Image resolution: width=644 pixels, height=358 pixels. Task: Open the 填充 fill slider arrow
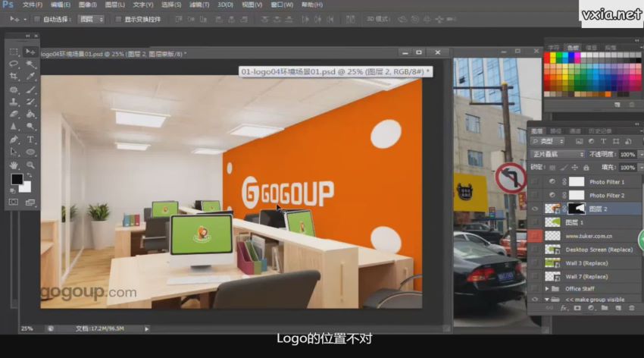tap(641, 168)
